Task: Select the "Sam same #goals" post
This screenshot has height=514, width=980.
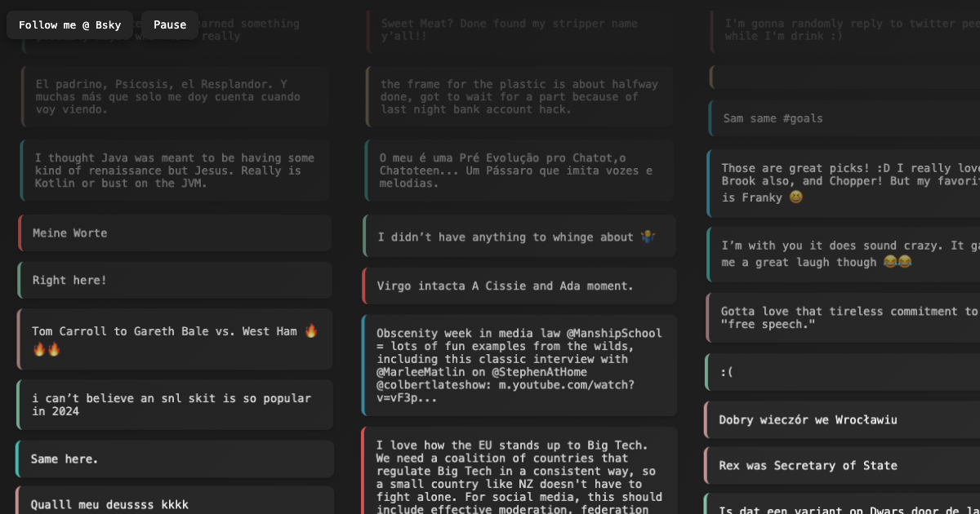Action: tap(841, 118)
